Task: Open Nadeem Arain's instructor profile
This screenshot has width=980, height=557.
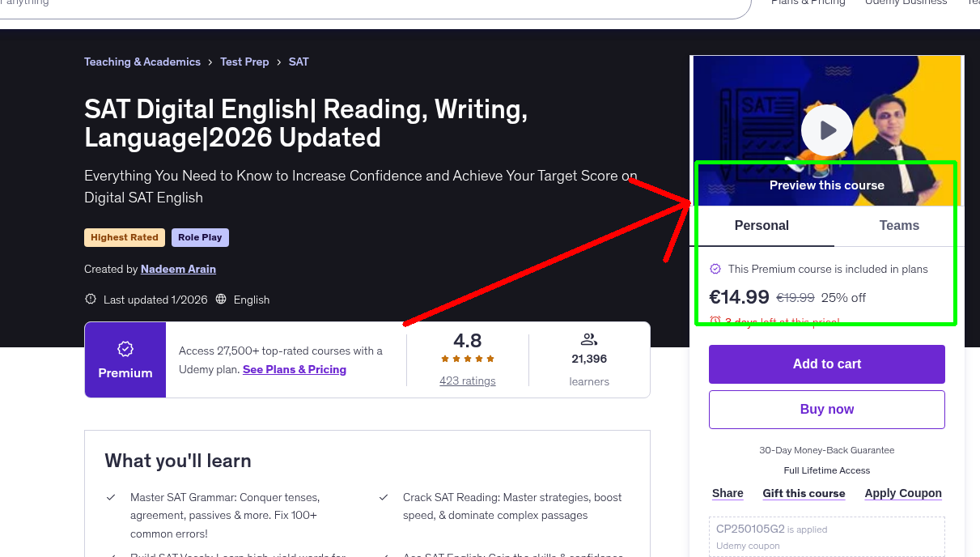Action: [178, 269]
